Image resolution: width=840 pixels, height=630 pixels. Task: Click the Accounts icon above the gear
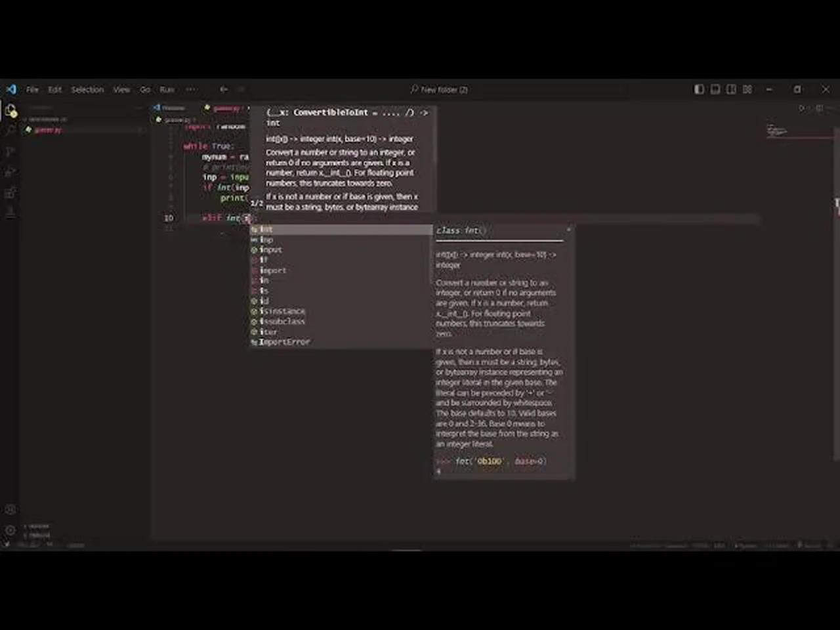10,509
